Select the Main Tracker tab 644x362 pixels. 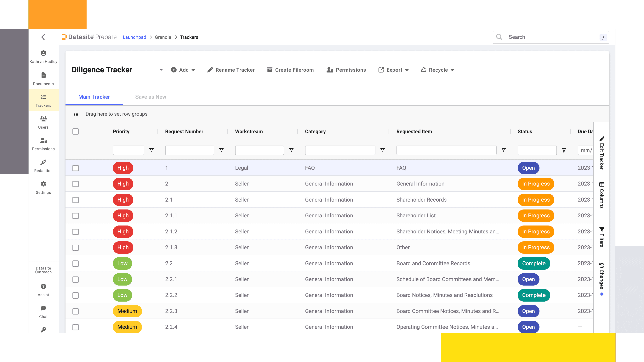[94, 97]
